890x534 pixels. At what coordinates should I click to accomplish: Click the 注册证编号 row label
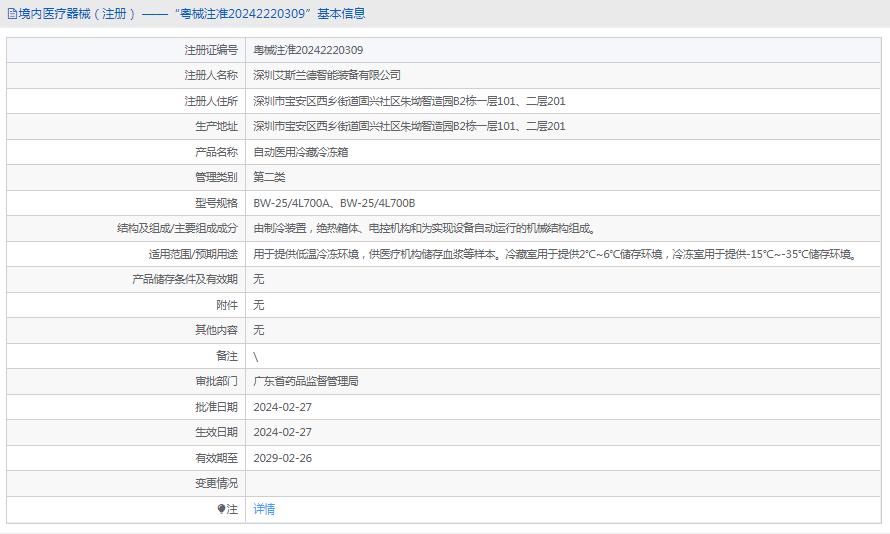211,51
